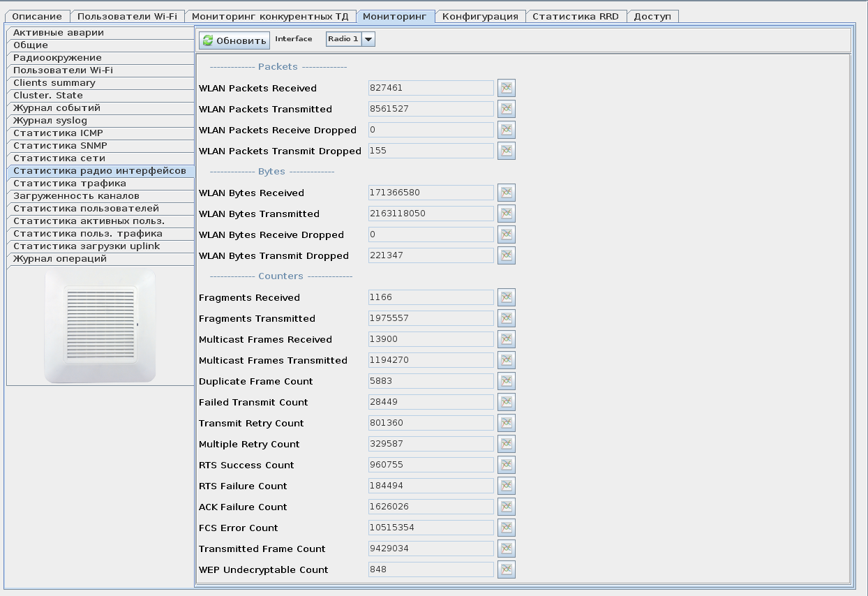The width and height of the screenshot is (868, 596).
Task: Click the access point device image
Action: (x=100, y=326)
